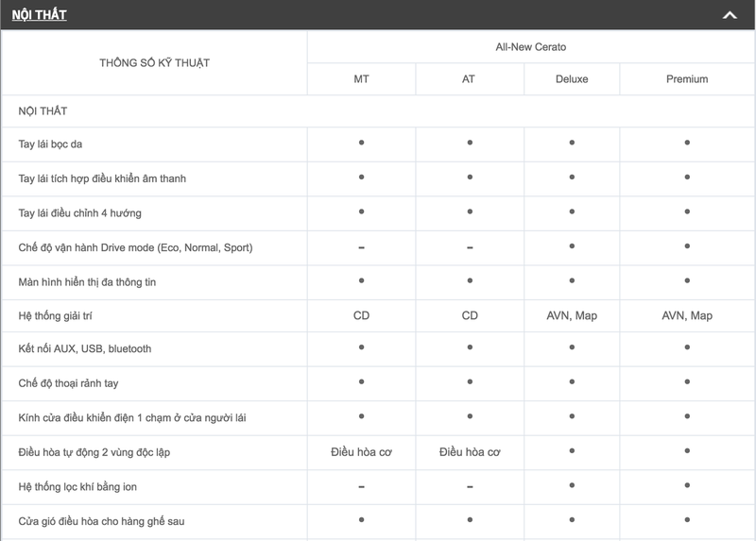Click MT dash for Hệ thống lọc khí
The image size is (756, 541).
[x=361, y=487]
